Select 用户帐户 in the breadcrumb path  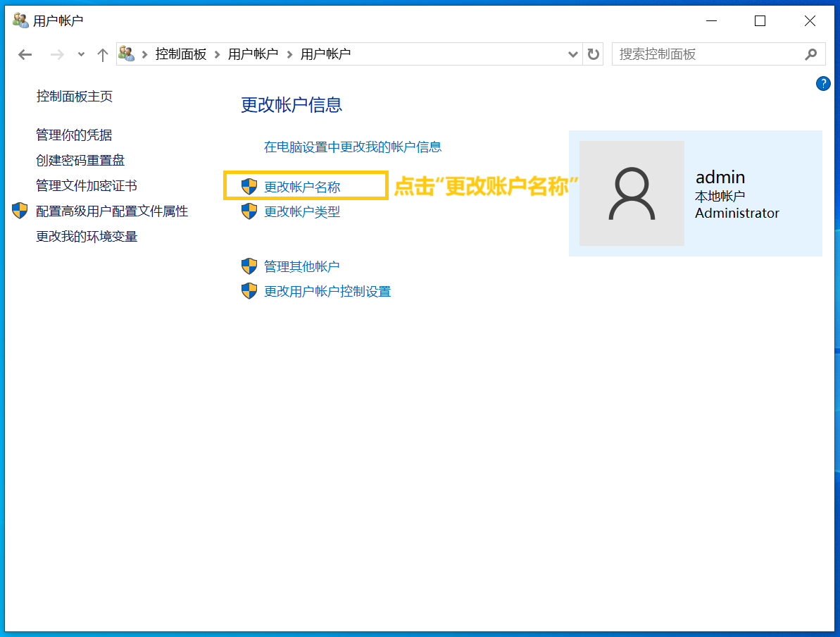(x=251, y=54)
